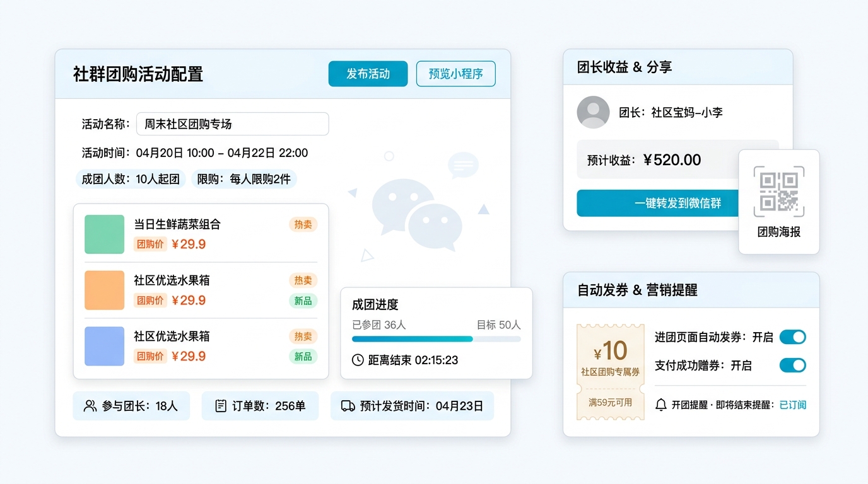Click 发布活动 to publish the activity
This screenshot has height=484, width=868.
[368, 74]
